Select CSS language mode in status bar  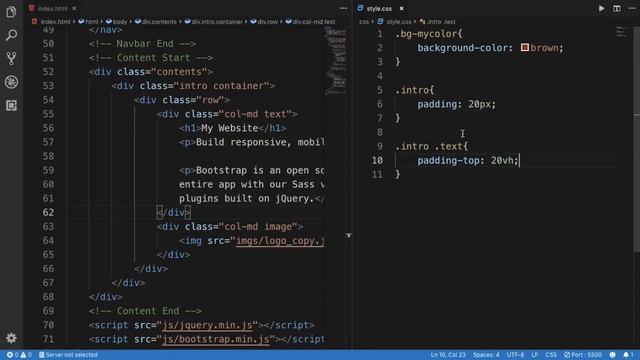coord(551,355)
